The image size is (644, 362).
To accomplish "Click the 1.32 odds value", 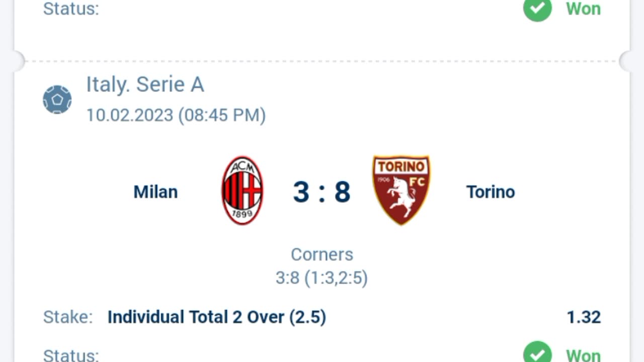I will (x=584, y=317).
